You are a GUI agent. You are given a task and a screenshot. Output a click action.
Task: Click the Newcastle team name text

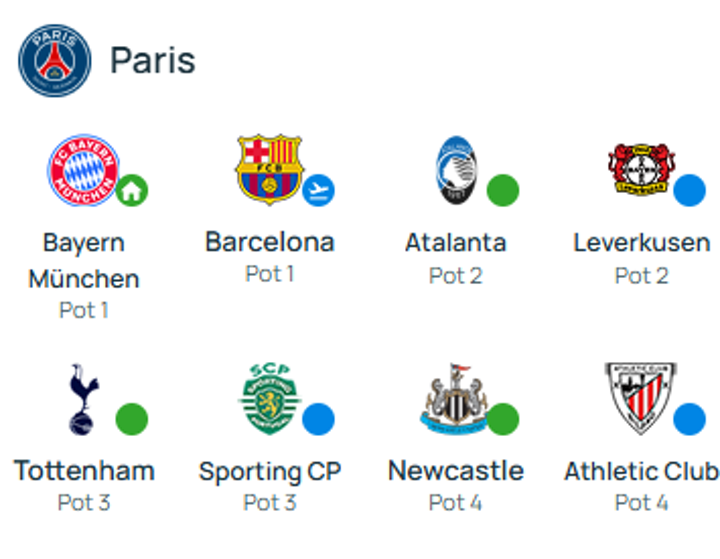coord(455,471)
